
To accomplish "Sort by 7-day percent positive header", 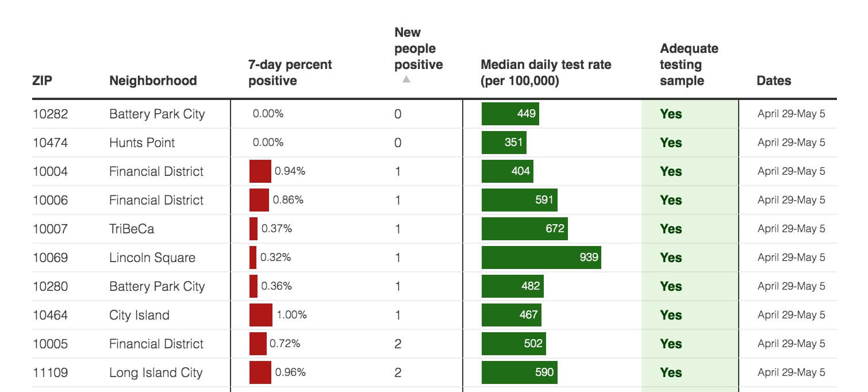I will tap(290, 72).
